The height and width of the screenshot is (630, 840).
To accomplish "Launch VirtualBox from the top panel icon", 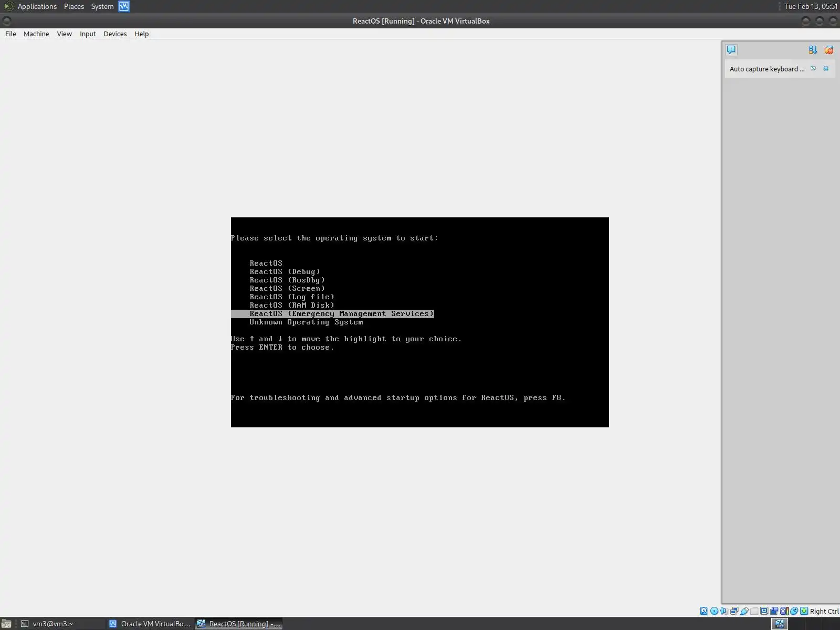I will 124,6.
